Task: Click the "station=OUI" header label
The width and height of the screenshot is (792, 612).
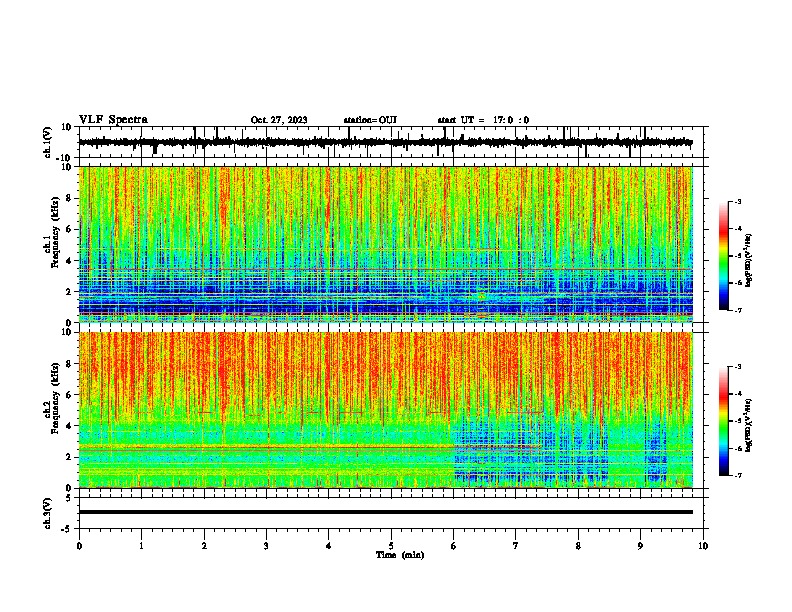Action: (x=370, y=120)
